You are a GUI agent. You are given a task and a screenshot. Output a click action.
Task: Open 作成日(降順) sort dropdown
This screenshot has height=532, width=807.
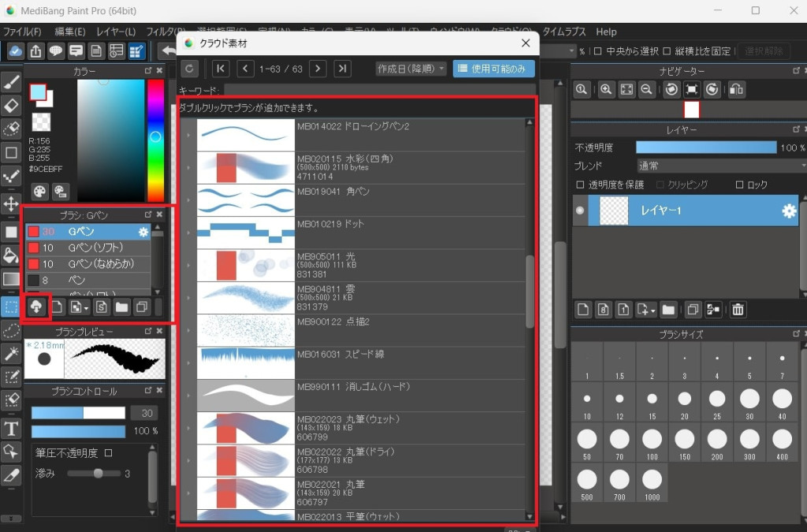tap(411, 69)
